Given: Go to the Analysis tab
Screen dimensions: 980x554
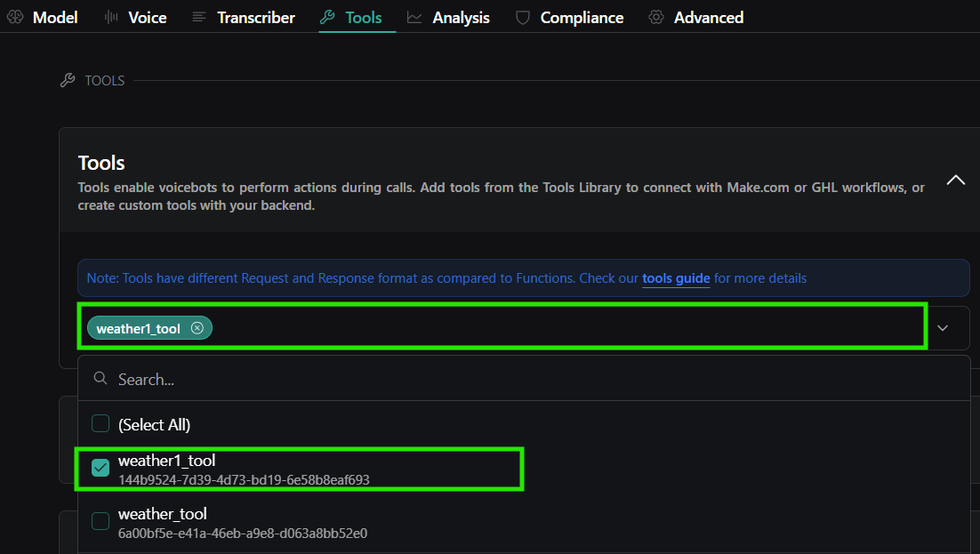Looking at the screenshot, I should tap(448, 18).
